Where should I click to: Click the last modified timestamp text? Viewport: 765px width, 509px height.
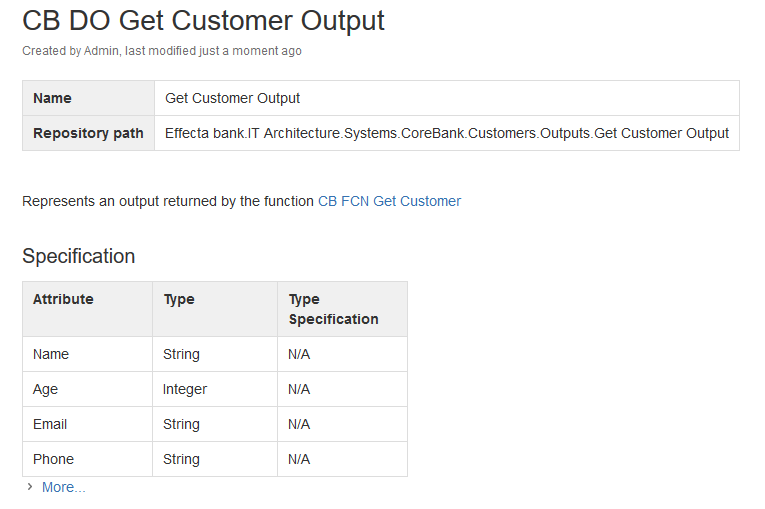[x=213, y=51]
